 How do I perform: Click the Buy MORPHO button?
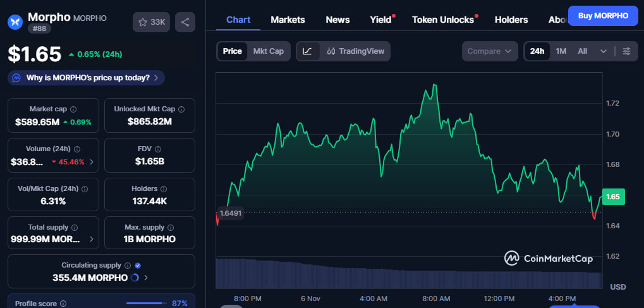tap(603, 15)
